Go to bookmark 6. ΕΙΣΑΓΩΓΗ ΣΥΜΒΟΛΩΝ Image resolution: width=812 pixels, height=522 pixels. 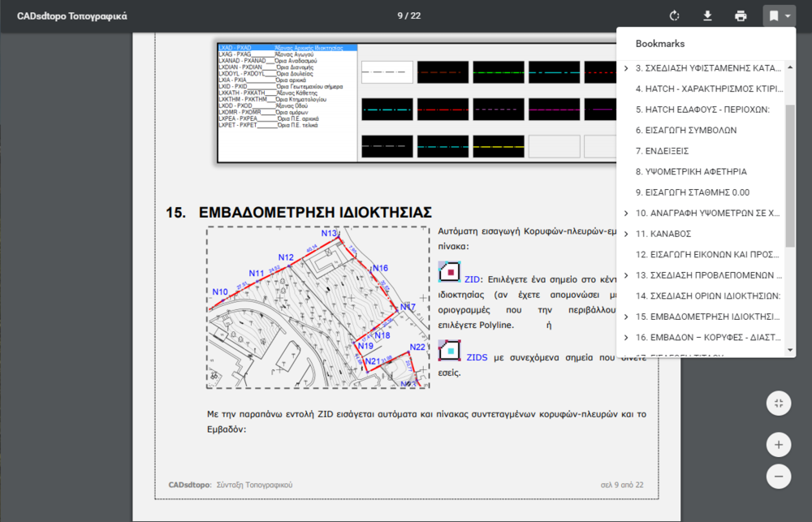tap(685, 130)
